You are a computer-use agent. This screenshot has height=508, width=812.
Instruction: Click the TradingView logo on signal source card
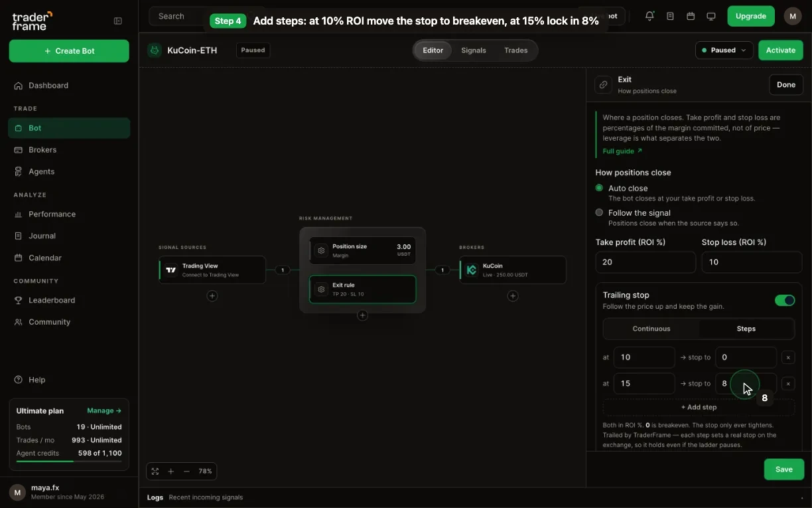coord(171,270)
